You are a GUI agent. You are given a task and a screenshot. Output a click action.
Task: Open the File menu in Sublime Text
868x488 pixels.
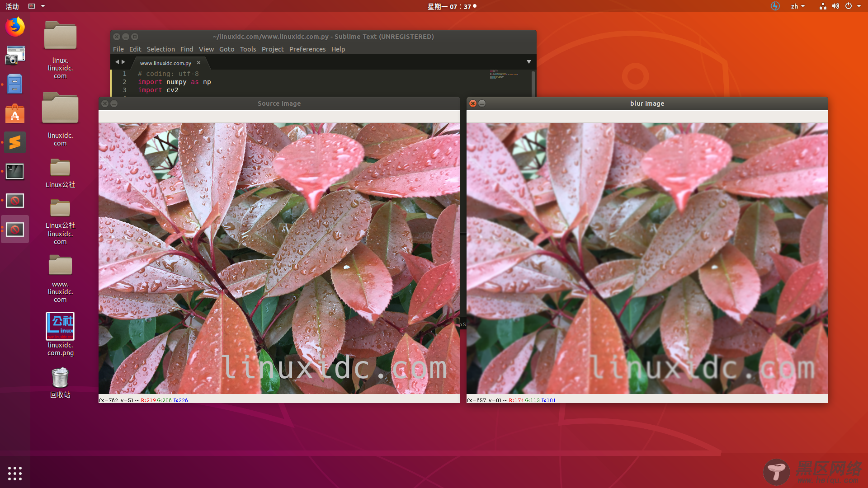click(x=118, y=49)
